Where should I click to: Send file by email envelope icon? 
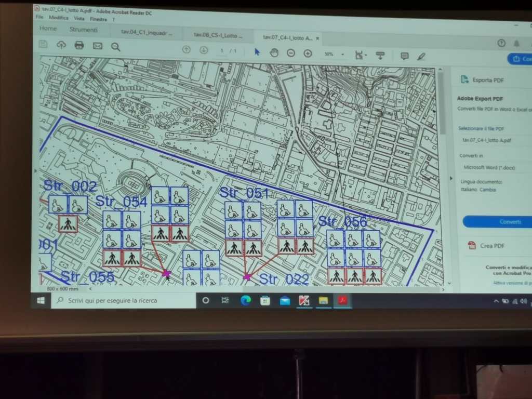point(97,46)
